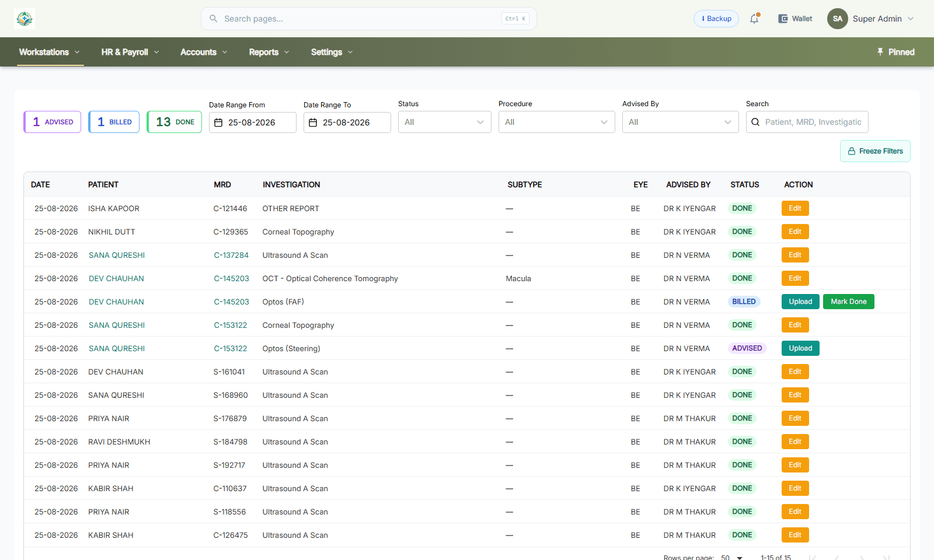This screenshot has height=560, width=934.
Task: Open MRD link C-145203 in OCT row
Action: (x=231, y=278)
